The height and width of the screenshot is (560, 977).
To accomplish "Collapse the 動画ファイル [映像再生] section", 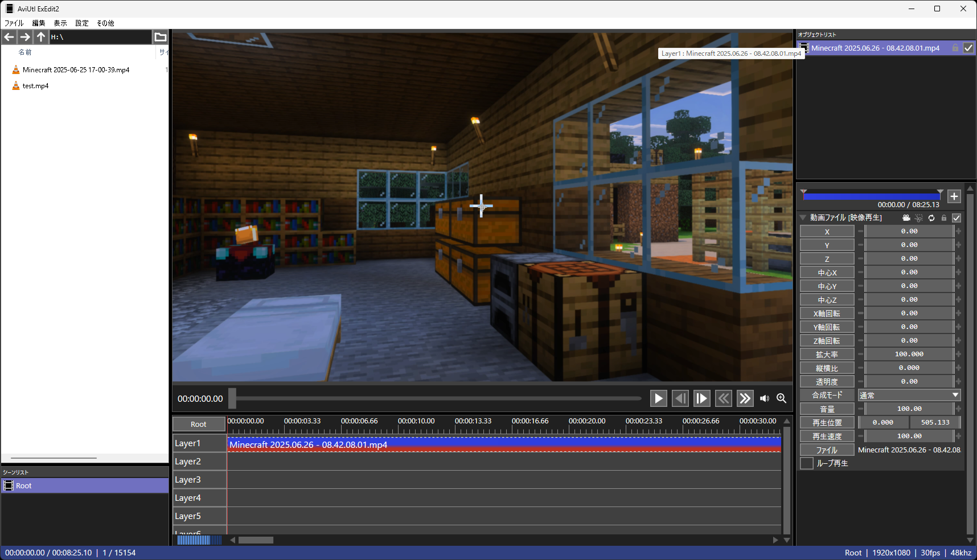I will click(803, 217).
